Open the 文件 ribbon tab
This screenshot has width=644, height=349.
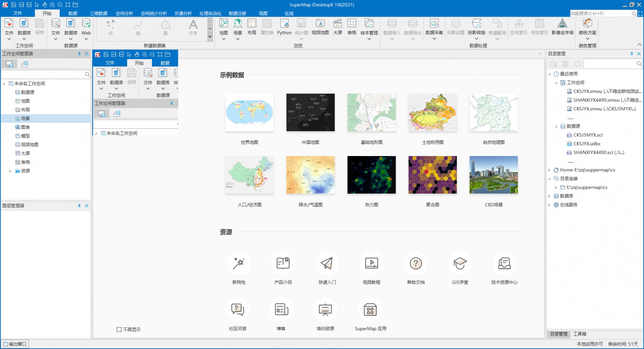point(18,13)
